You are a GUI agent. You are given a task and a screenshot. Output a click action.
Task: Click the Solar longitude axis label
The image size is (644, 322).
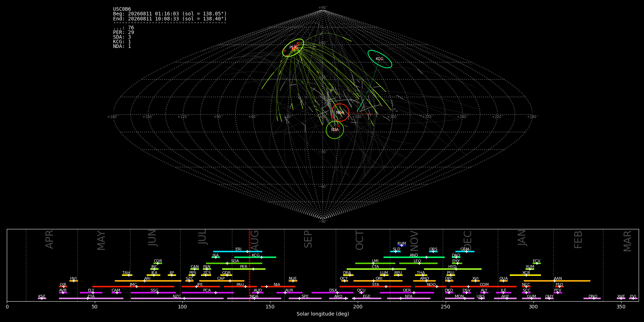coord(323,314)
